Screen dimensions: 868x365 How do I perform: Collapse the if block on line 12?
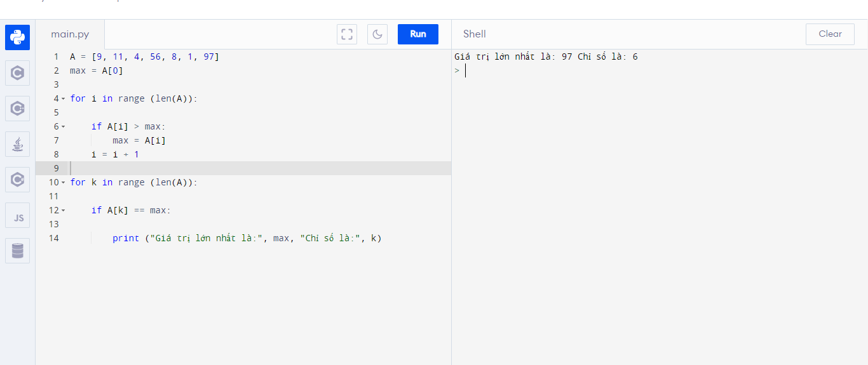pos(63,211)
